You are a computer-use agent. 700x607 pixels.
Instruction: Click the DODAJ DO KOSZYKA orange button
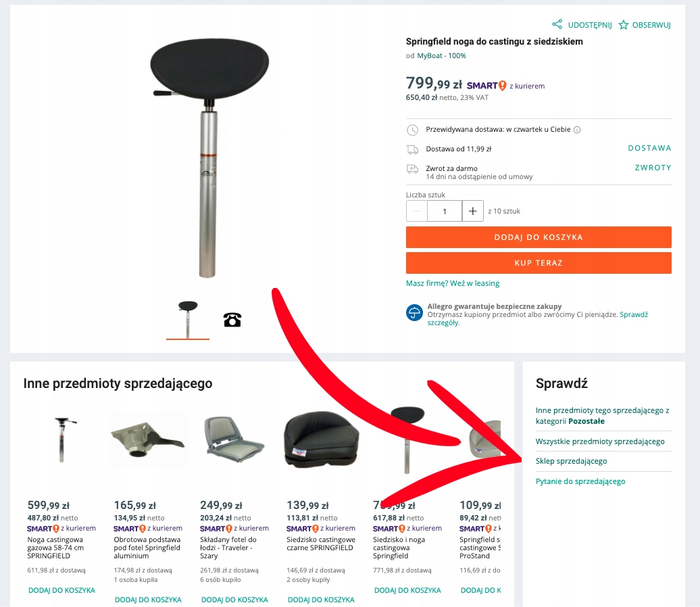point(539,237)
